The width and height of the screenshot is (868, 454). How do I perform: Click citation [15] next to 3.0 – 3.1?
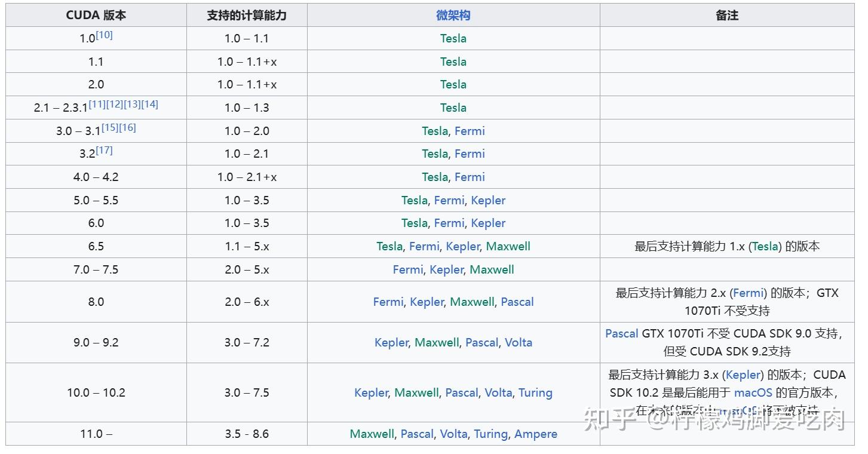pyautogui.click(x=110, y=127)
